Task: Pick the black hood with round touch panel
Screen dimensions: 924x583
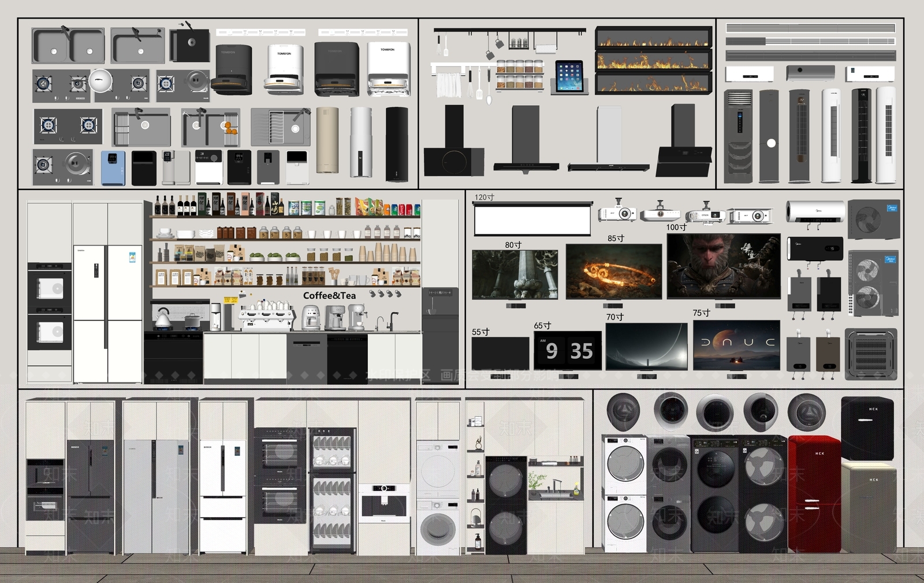Action: [x=454, y=141]
